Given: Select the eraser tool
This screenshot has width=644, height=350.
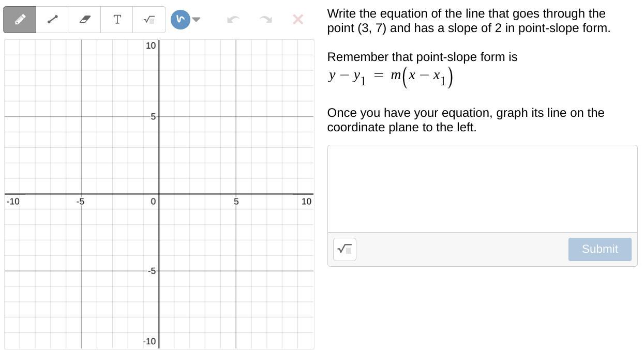Looking at the screenshot, I should (x=85, y=20).
